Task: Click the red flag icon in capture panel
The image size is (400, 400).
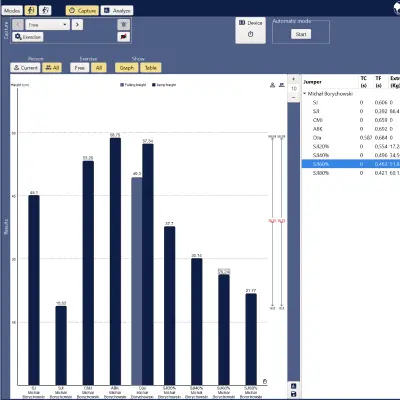Action: pyautogui.click(x=124, y=37)
